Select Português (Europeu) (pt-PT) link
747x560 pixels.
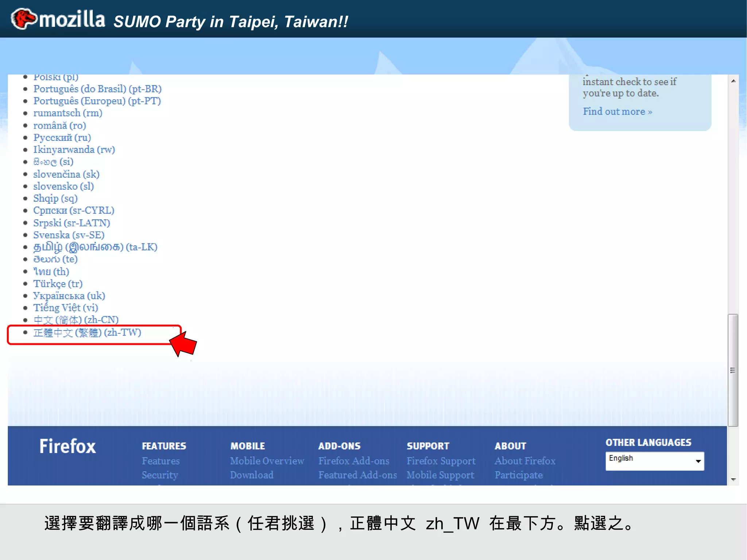pyautogui.click(x=97, y=101)
